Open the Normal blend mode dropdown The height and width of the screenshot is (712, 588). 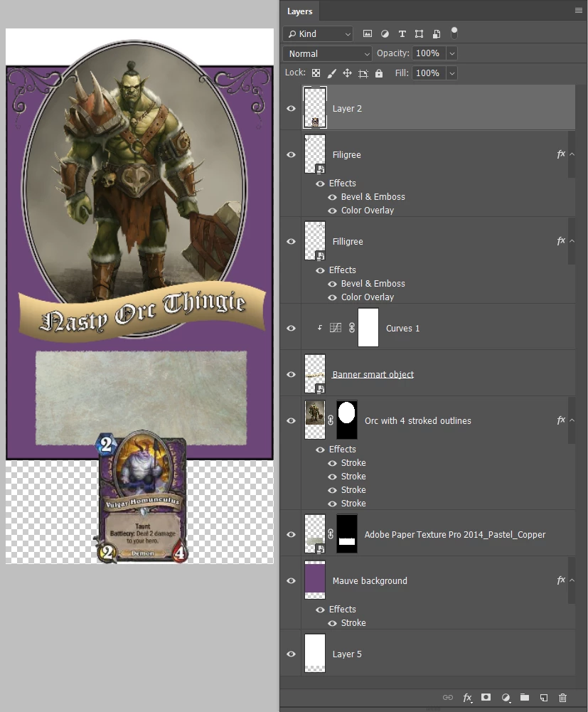coord(327,53)
